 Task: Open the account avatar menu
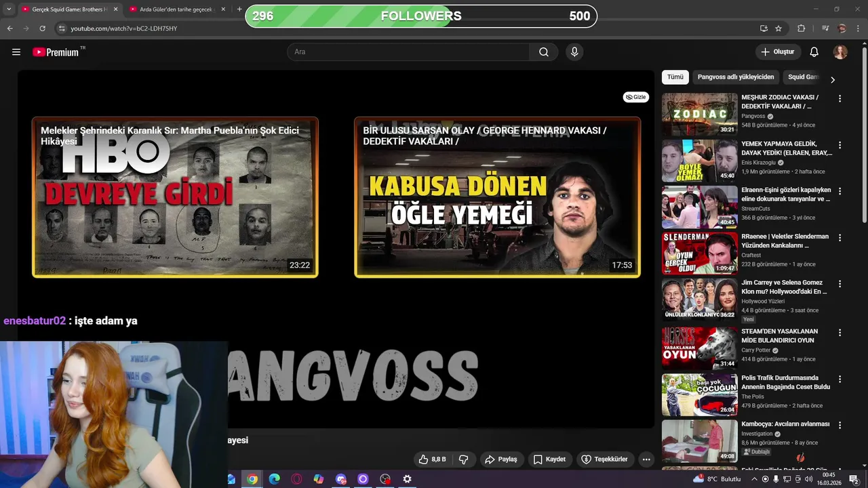point(840,52)
